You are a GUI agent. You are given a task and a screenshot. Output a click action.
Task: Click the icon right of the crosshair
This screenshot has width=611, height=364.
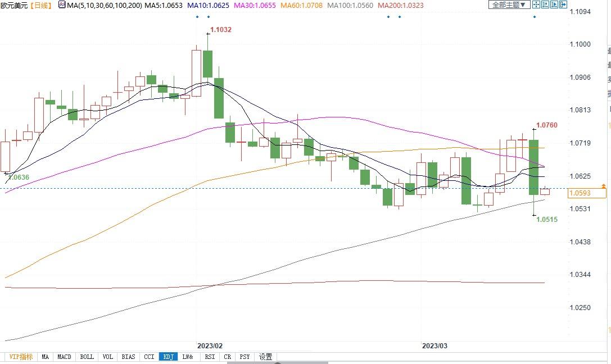[546, 5]
